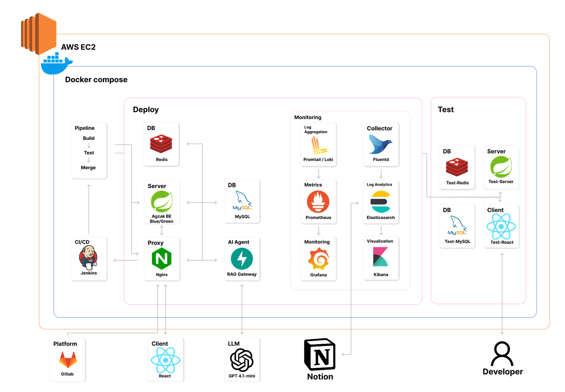This screenshot has height=392, width=565.
Task: Click the 'Prometheus' label
Action: pyautogui.click(x=318, y=217)
